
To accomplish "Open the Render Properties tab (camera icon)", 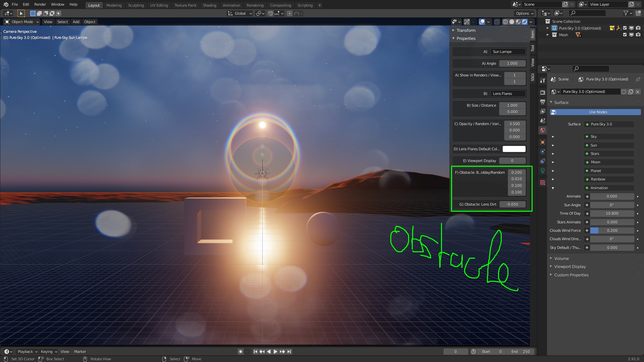I will (x=542, y=92).
